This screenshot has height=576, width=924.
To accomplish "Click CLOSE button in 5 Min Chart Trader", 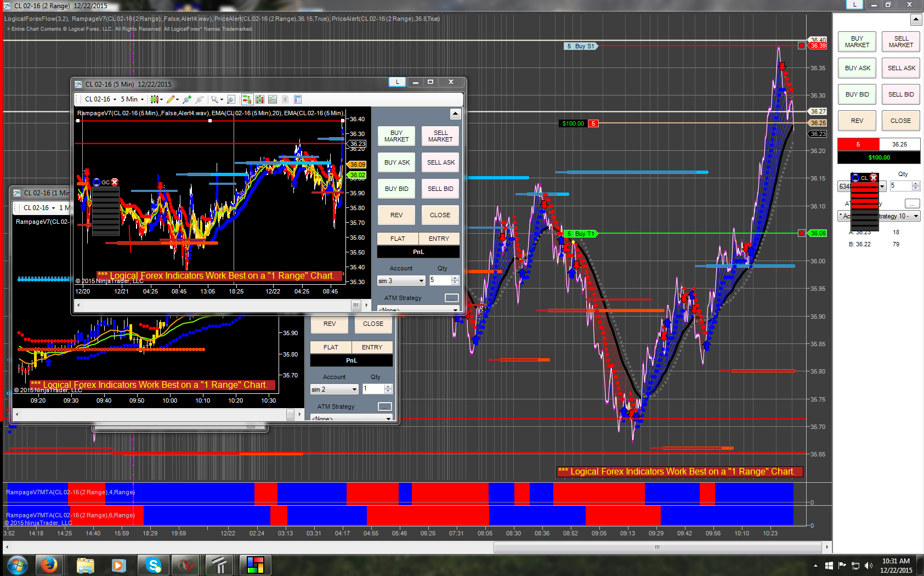I will click(x=440, y=215).
